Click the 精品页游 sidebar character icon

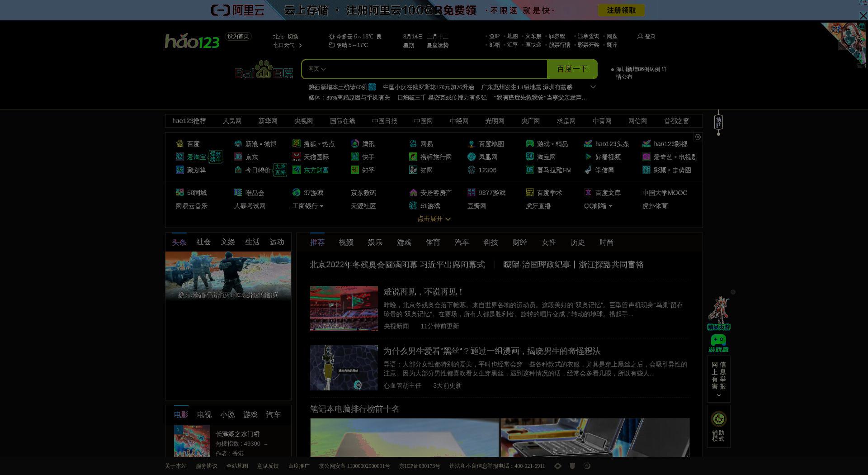coord(718,313)
